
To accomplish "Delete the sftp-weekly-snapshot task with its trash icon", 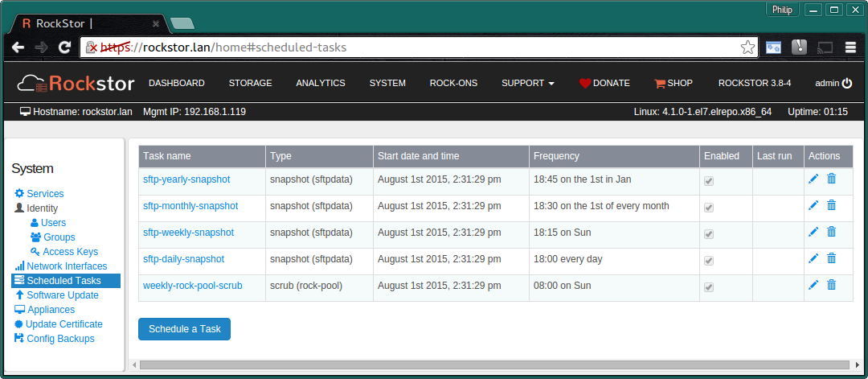I will click(832, 232).
